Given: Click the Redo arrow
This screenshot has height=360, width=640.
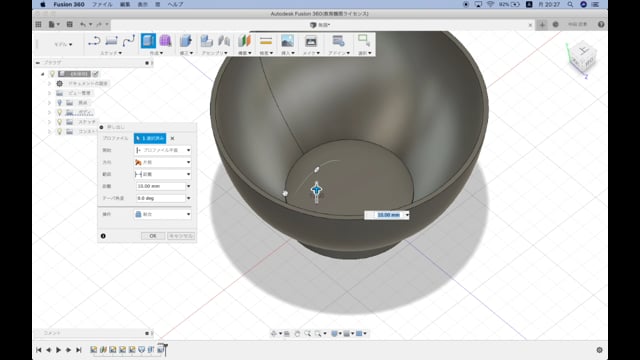Looking at the screenshot, I should 99,24.
